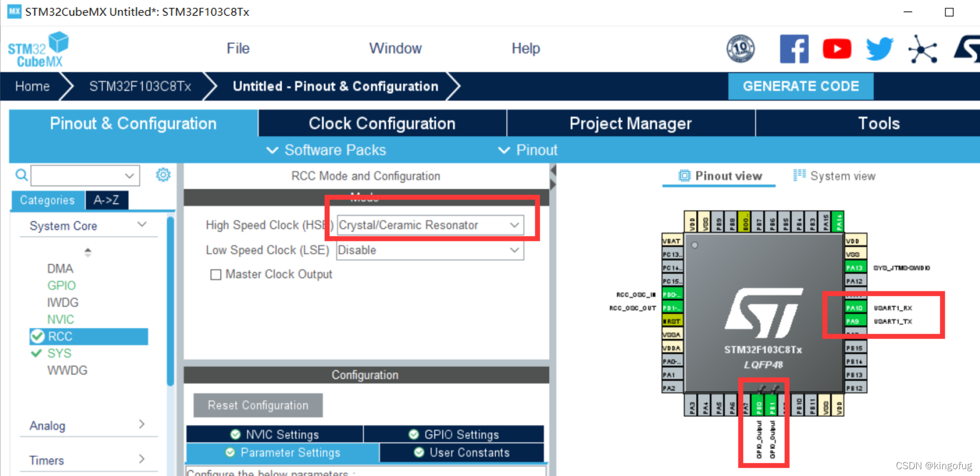
Task: Open the Parameter Settings tab
Action: pyautogui.click(x=282, y=452)
